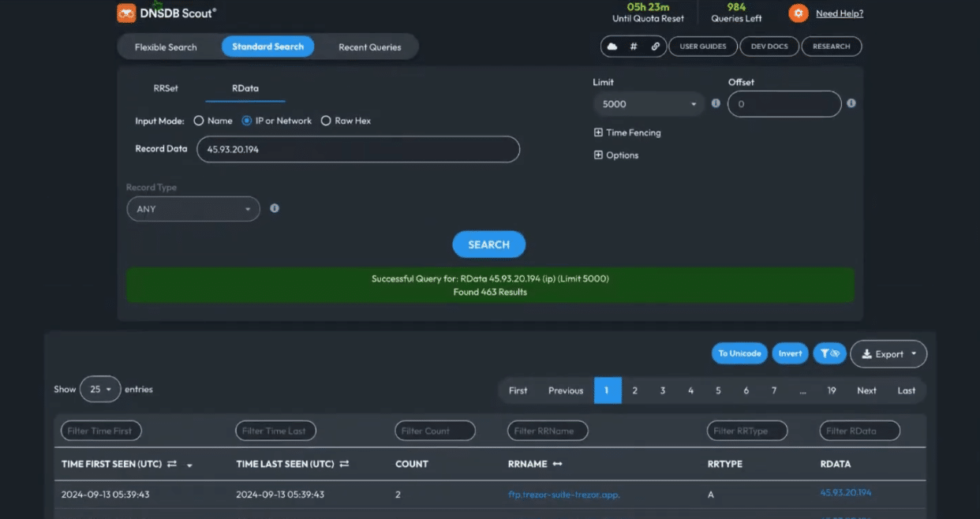The height and width of the screenshot is (519, 980).
Task: Go to results page 5
Action: coord(718,390)
